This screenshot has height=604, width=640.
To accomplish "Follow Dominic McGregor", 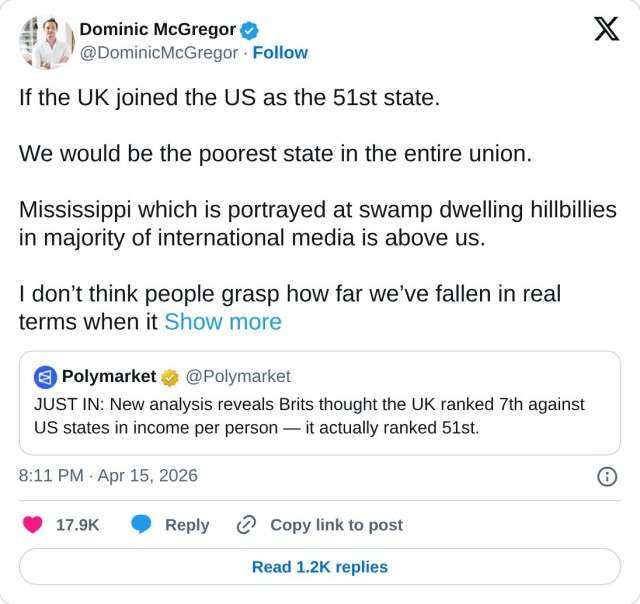I will point(280,53).
